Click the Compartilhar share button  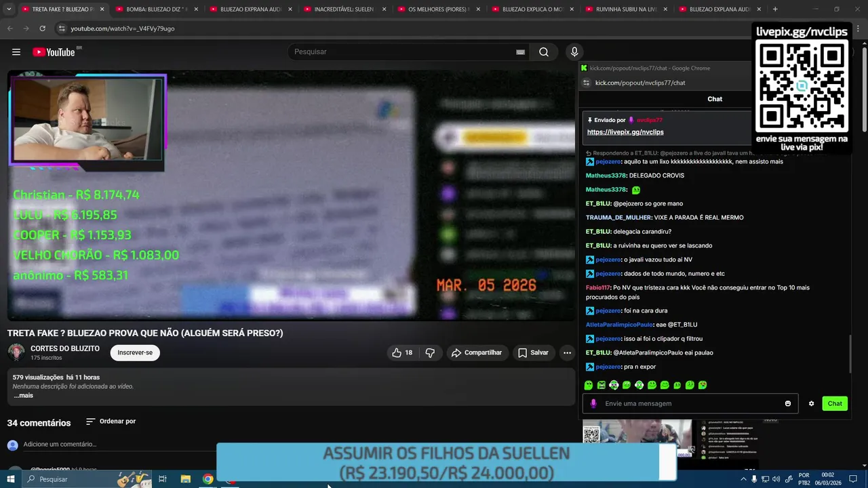click(x=477, y=352)
